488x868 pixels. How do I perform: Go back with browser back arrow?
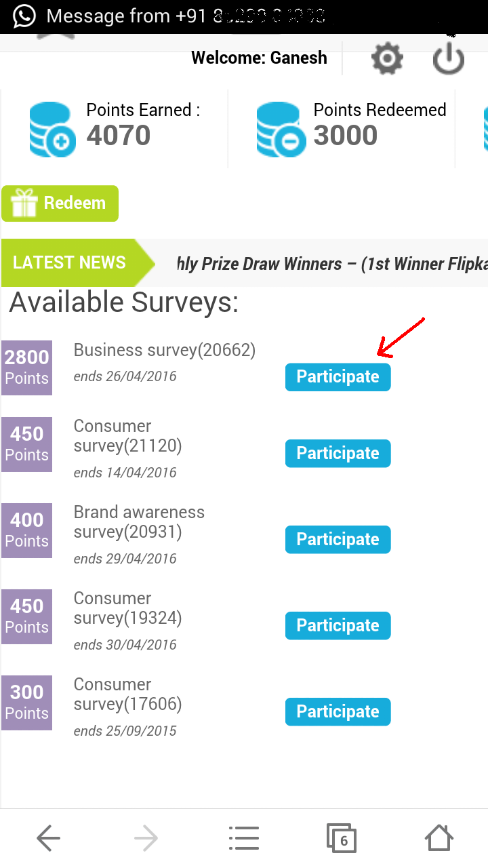pyautogui.click(x=49, y=838)
